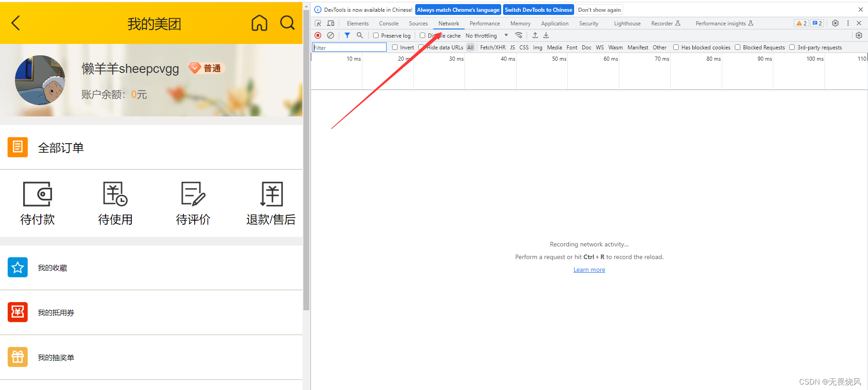The height and width of the screenshot is (390, 868).
Task: Focus the network Filter text field
Action: 349,47
